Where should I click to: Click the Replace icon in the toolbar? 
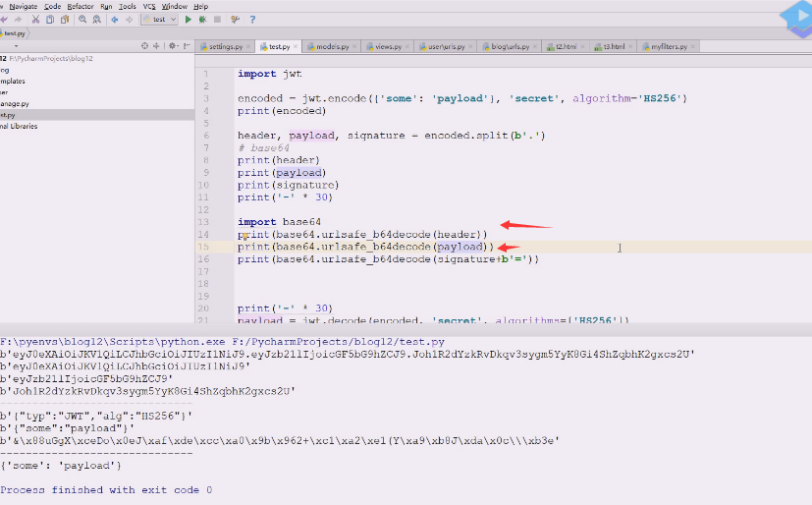[x=97, y=20]
